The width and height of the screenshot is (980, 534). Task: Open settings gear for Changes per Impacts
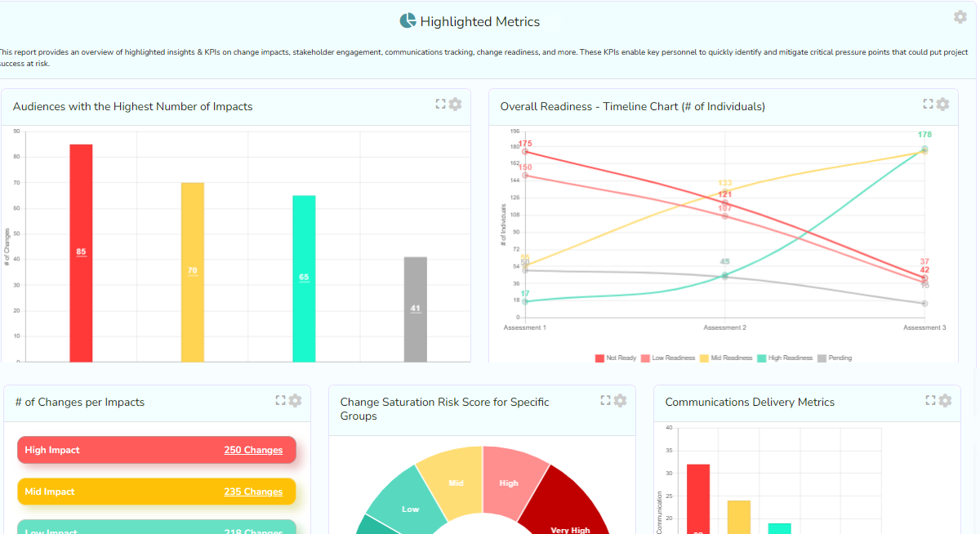click(296, 400)
